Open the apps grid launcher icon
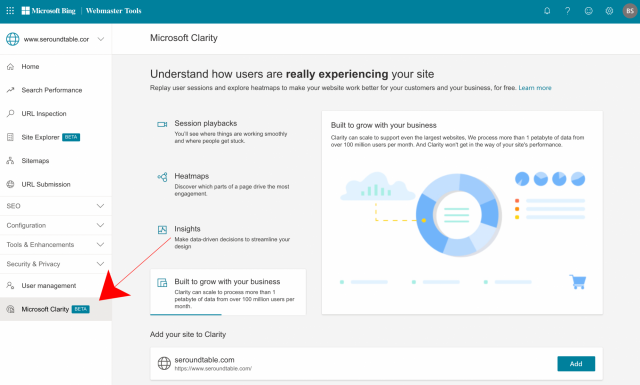 pyautogui.click(x=10, y=11)
